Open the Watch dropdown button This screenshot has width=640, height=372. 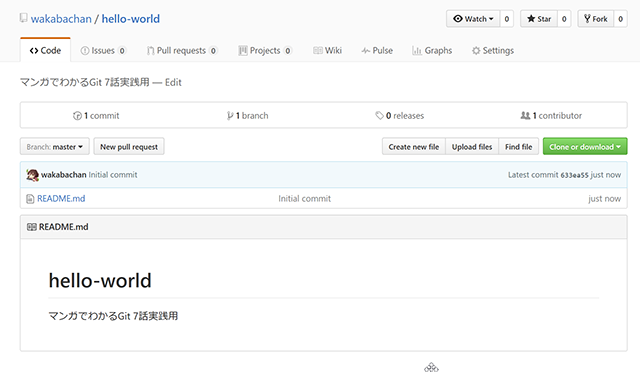point(473,19)
